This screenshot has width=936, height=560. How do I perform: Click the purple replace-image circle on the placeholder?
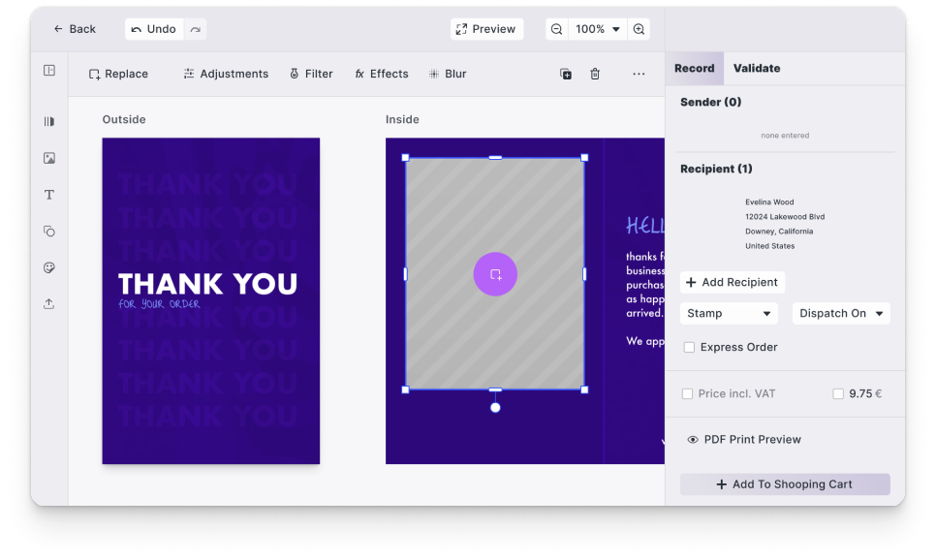click(495, 274)
